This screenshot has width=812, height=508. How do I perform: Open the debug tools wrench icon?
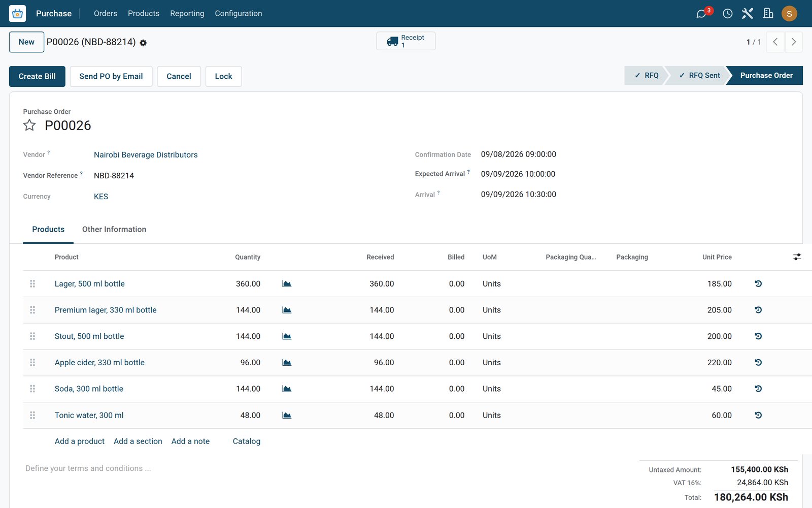pyautogui.click(x=747, y=14)
